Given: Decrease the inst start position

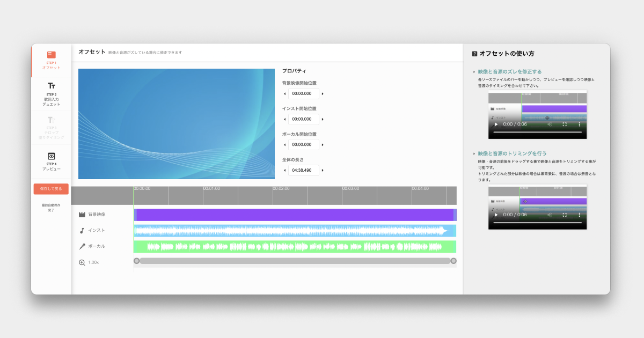Looking at the screenshot, I should coord(284,119).
